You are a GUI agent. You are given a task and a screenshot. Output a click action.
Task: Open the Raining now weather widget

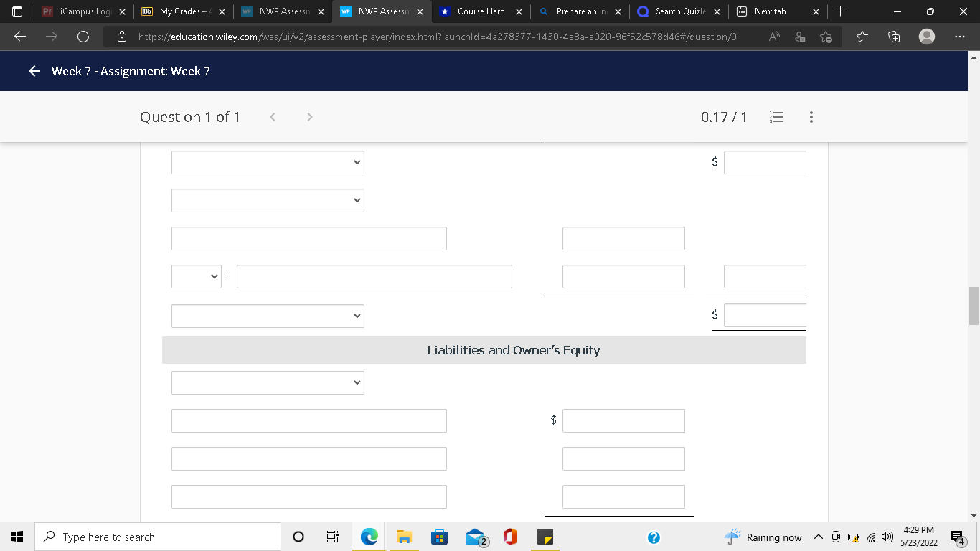pos(763,537)
